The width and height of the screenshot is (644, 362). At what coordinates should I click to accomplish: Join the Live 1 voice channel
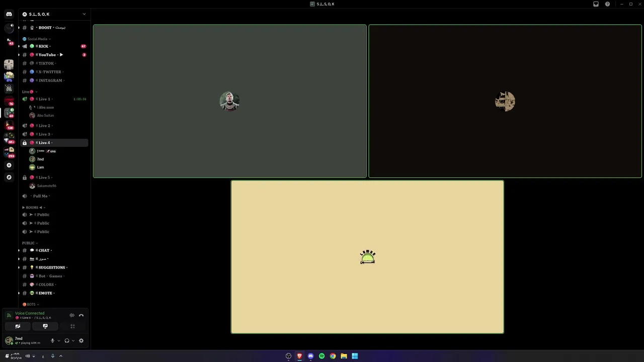tap(54, 99)
